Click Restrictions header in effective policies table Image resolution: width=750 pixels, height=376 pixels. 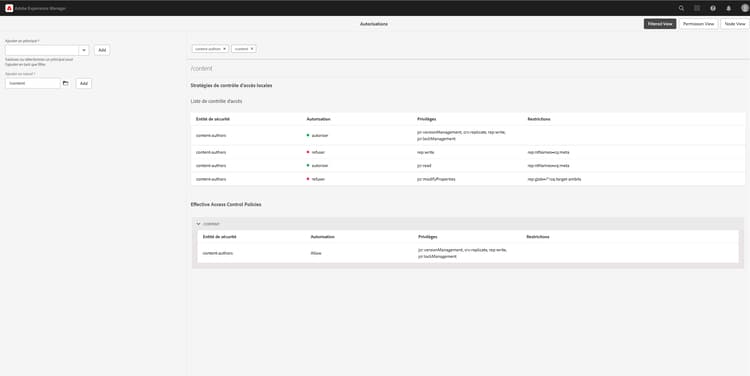538,237
